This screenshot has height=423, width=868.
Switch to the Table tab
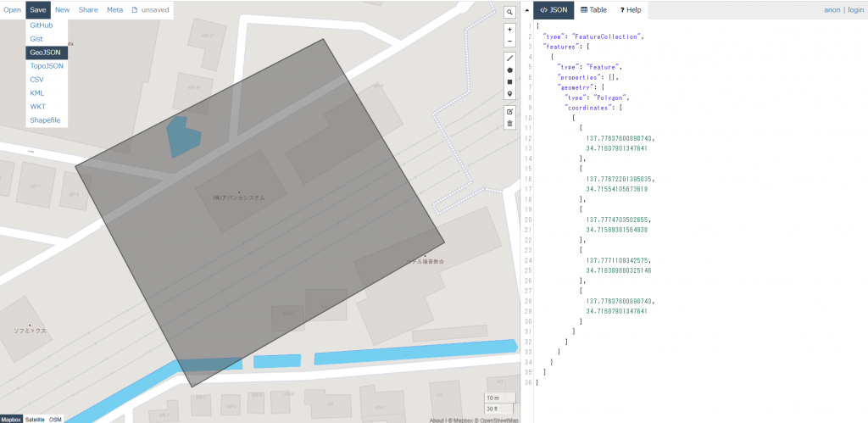[x=593, y=10]
